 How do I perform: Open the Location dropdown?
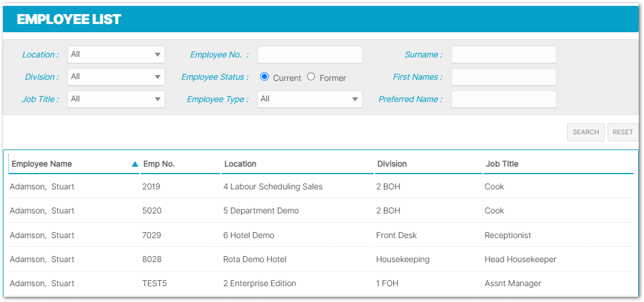point(116,55)
